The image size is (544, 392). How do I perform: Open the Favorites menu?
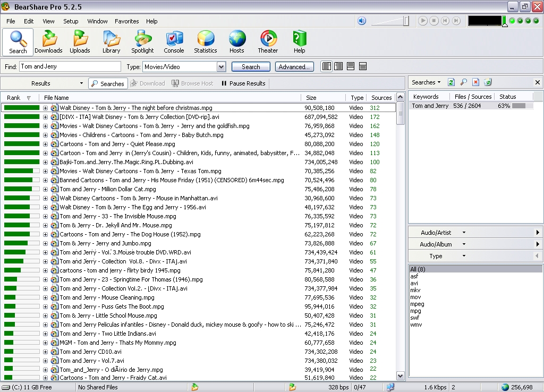[x=126, y=21]
